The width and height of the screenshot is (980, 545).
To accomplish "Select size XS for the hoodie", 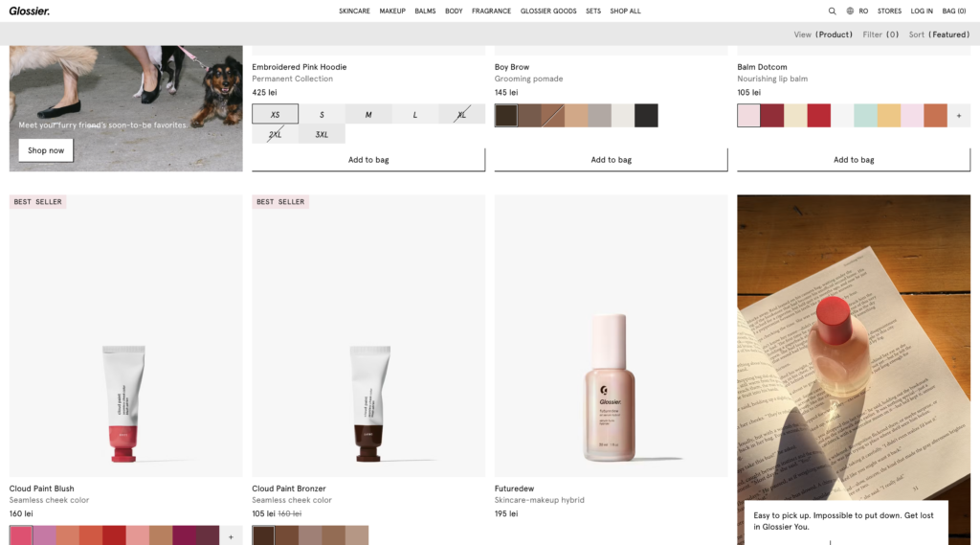I will [275, 115].
